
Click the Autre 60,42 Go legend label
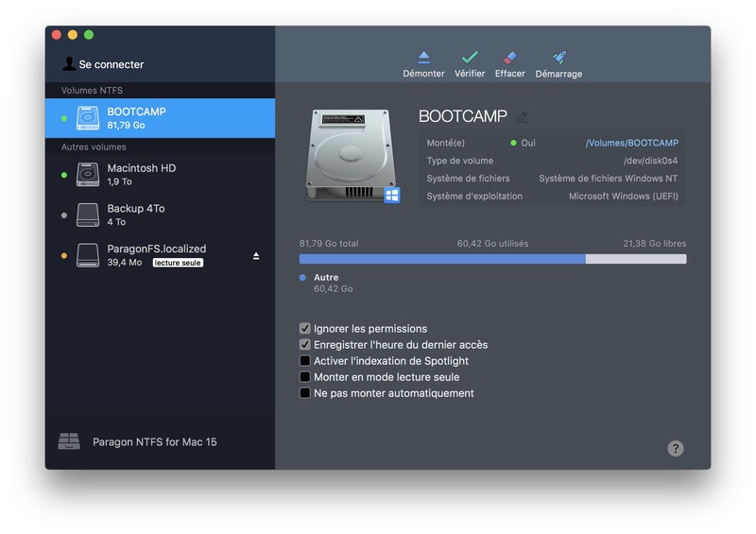pos(334,284)
